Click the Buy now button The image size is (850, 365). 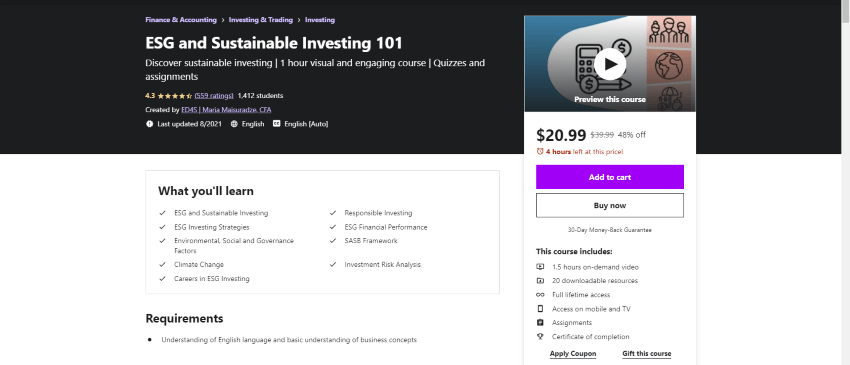coord(610,206)
